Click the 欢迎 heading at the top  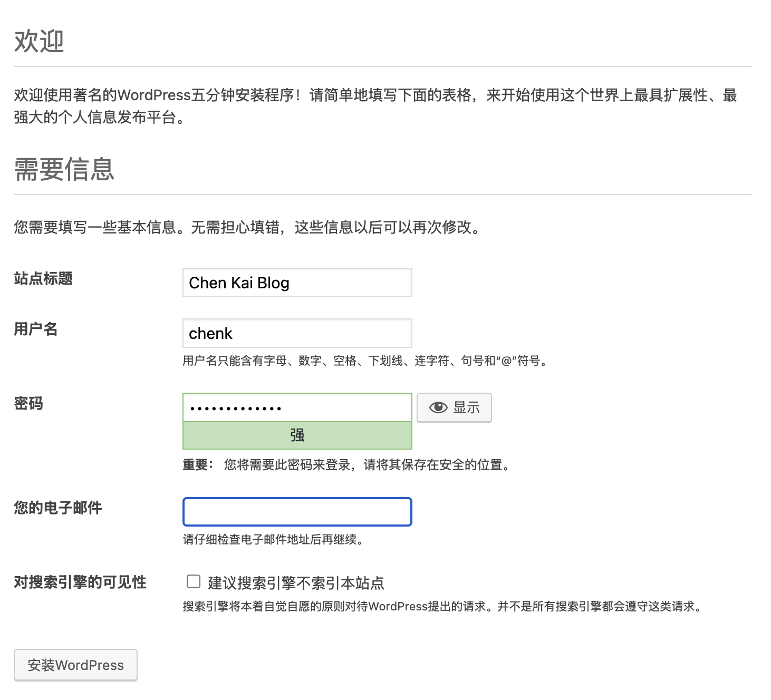tap(39, 41)
